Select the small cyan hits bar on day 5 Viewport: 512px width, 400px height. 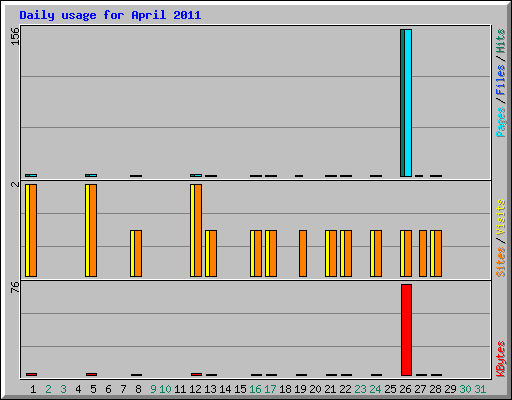tap(93, 175)
